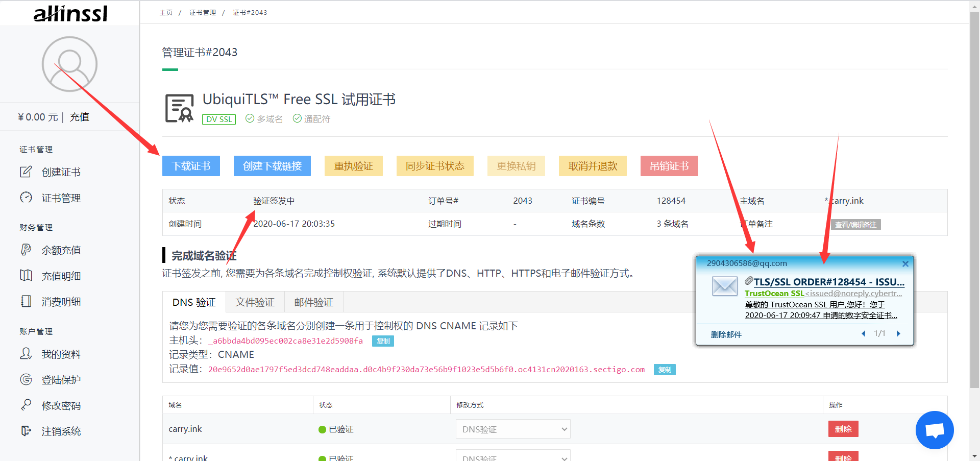
Task: Click the user avatar icon
Action: [69, 64]
